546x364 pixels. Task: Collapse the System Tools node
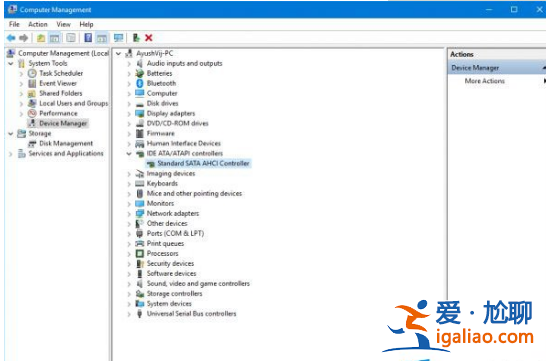click(x=11, y=63)
